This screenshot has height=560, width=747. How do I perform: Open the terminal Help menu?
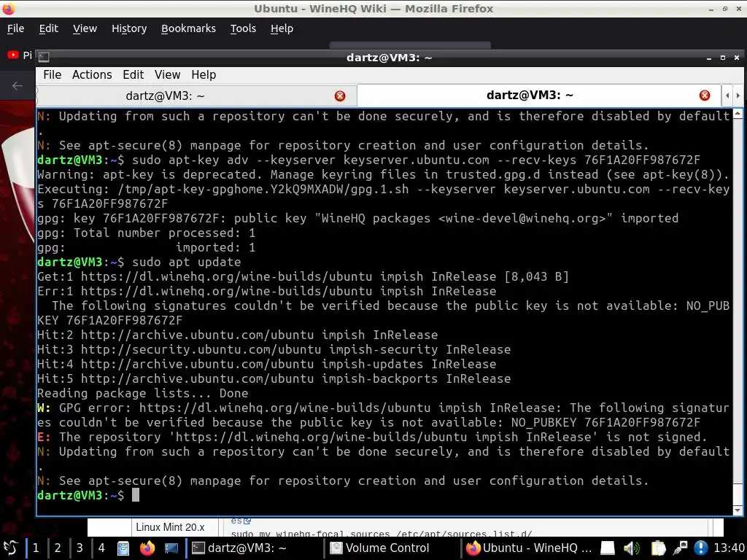204,75
